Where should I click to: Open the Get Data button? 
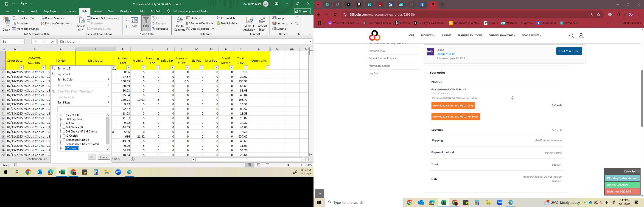(x=6, y=23)
